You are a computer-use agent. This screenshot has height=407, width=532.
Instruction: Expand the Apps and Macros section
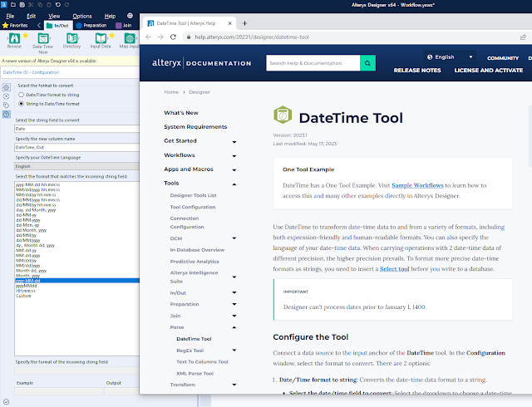point(234,170)
